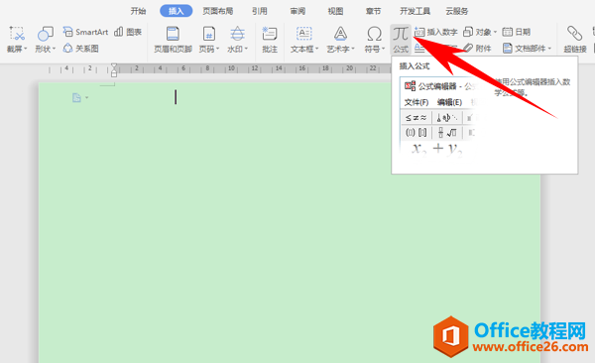Click the 页码 page number icon
The image size is (595, 364).
coord(208,34)
